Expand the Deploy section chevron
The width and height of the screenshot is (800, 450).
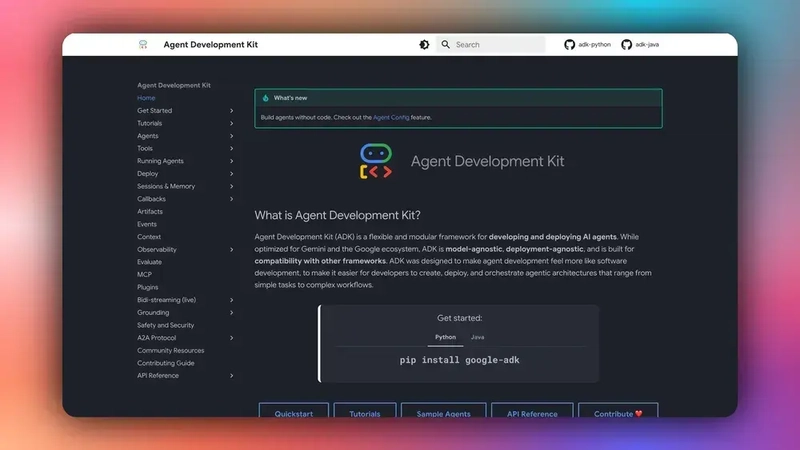click(x=232, y=173)
